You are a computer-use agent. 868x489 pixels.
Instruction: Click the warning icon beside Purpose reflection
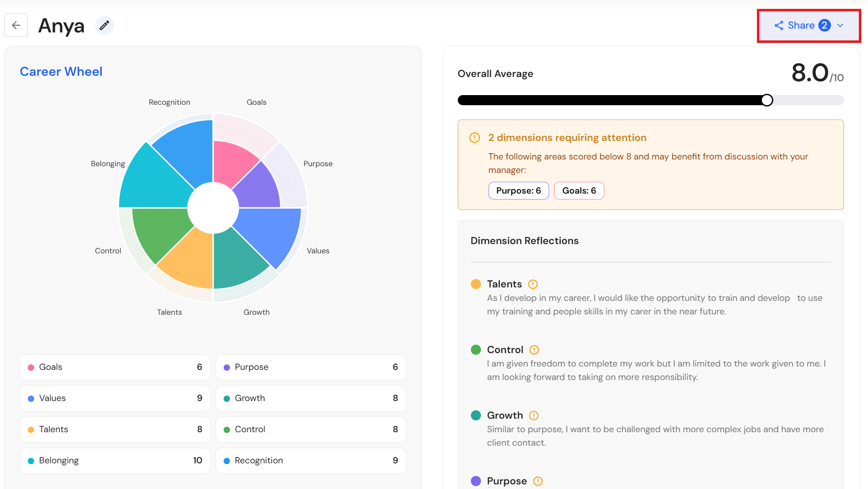[x=538, y=481]
